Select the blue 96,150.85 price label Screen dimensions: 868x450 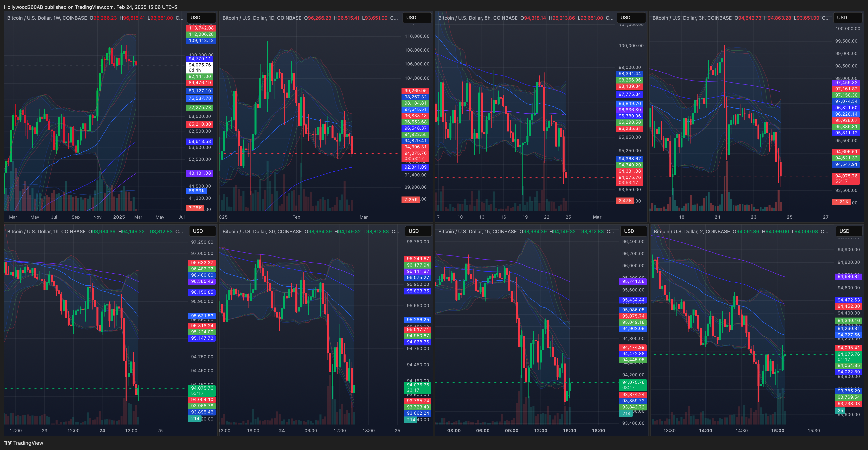point(202,292)
